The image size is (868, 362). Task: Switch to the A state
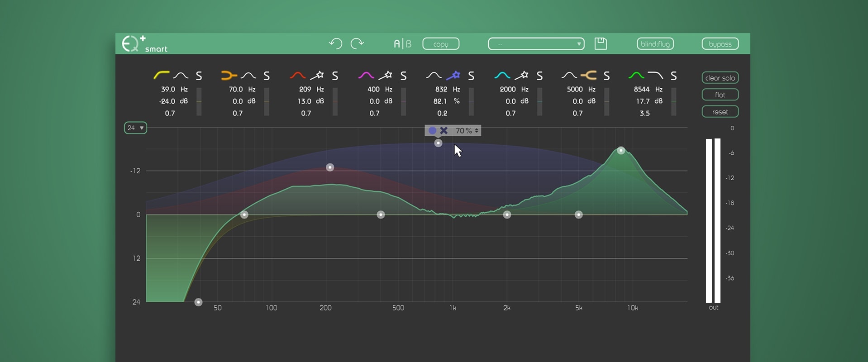pyautogui.click(x=397, y=44)
